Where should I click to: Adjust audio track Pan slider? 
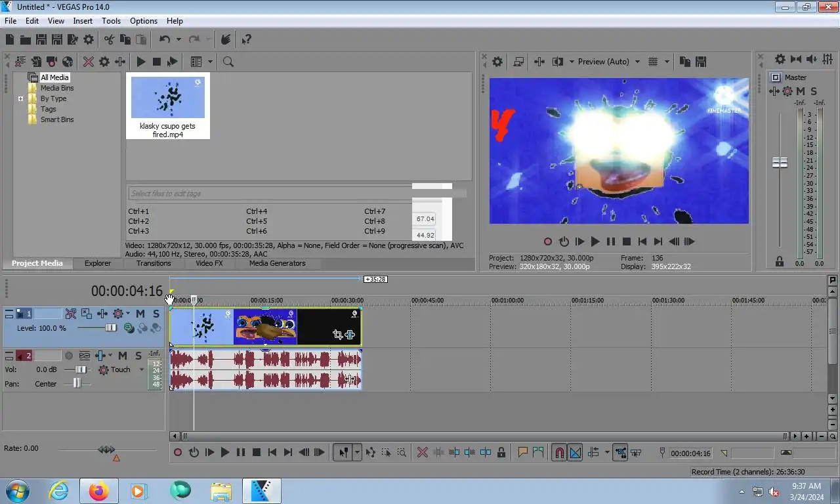(x=77, y=383)
